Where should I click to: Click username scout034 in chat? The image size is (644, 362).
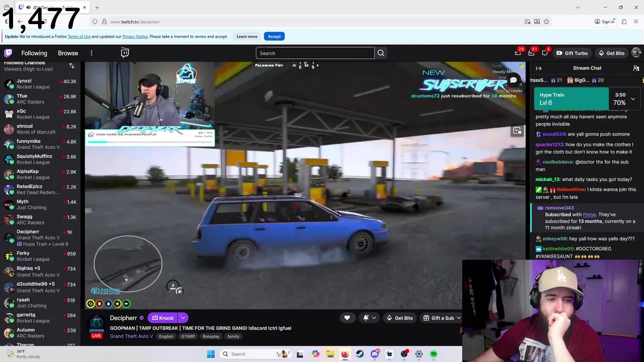[553, 134]
